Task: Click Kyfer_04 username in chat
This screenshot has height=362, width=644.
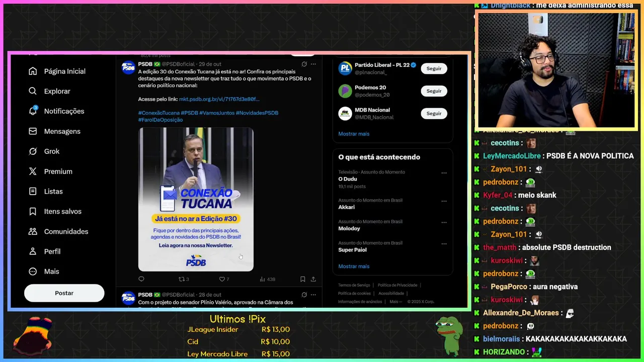Action: coord(498,195)
